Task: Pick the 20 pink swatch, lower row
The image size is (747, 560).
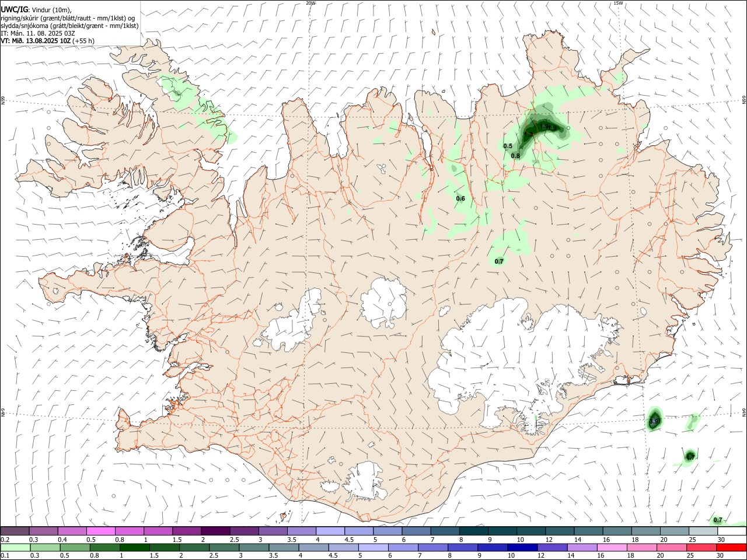Action: click(x=672, y=547)
